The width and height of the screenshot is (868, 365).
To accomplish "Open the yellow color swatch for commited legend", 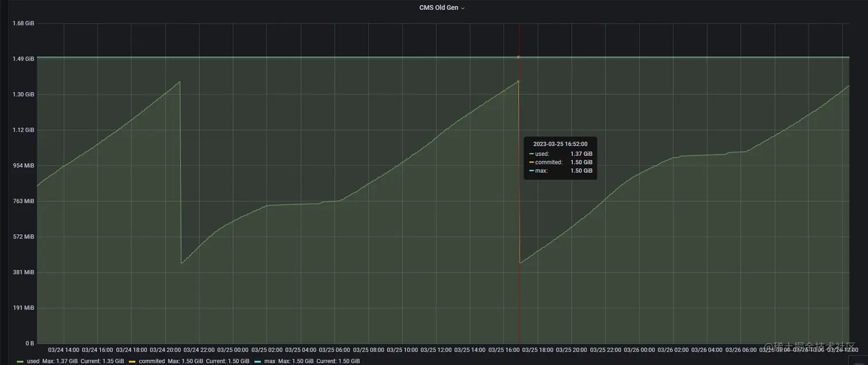I will point(133,362).
